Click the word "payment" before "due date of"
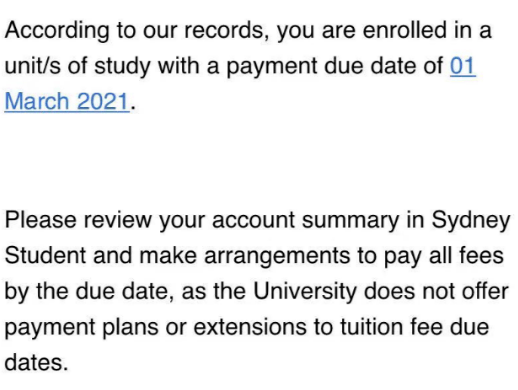Image resolution: width=518 pixels, height=390 pixels. 272,67
